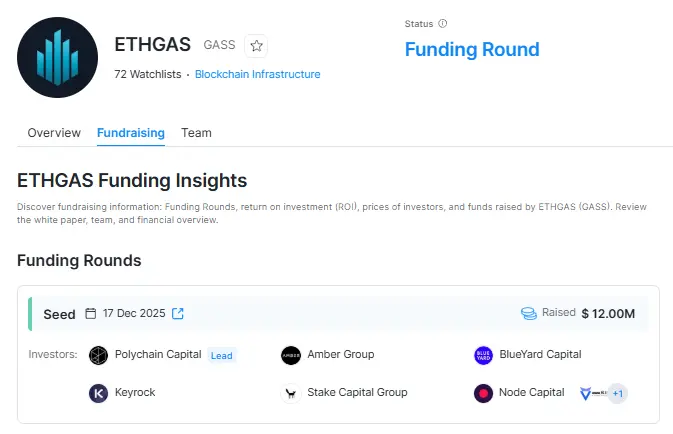Click the Seed round label
The height and width of the screenshot is (434, 673).
click(59, 314)
